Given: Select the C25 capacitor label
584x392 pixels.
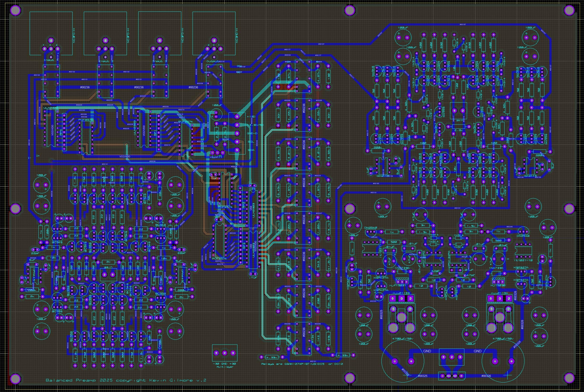Looking at the screenshot, I should click(x=252, y=189).
